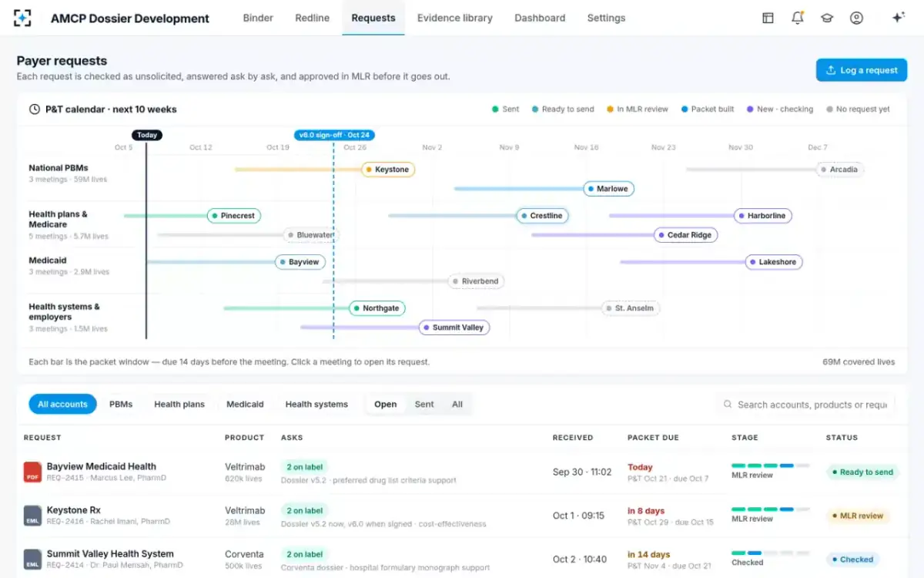Open Bayview Medicaid Health request

click(101, 466)
